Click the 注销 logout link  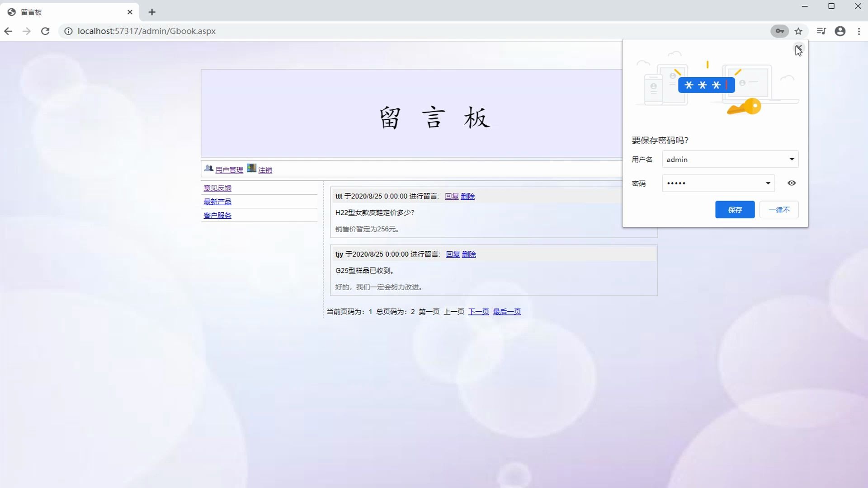point(265,170)
